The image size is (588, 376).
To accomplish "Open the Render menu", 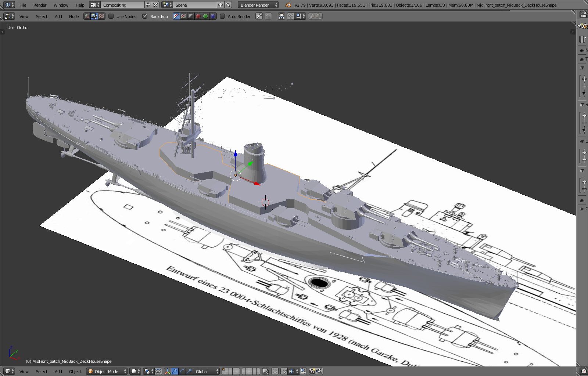I will click(x=40, y=5).
